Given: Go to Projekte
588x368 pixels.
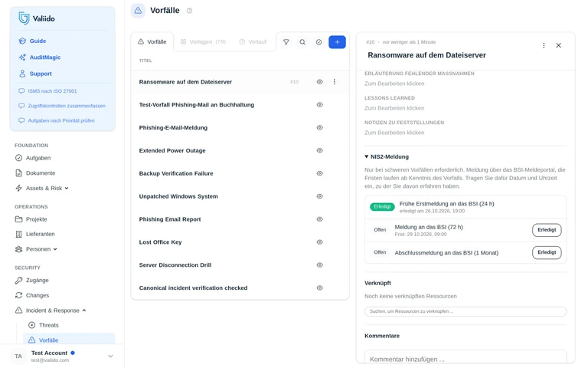Looking at the screenshot, I should (31, 219).
